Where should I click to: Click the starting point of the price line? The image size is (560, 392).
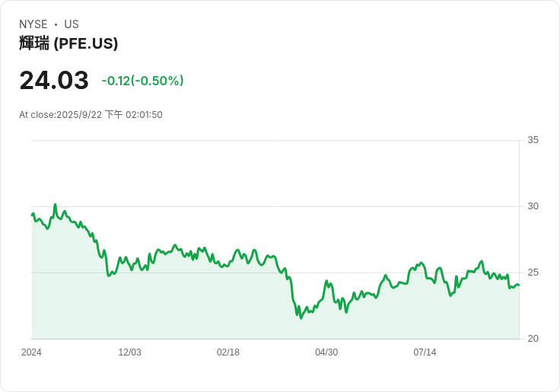click(32, 215)
